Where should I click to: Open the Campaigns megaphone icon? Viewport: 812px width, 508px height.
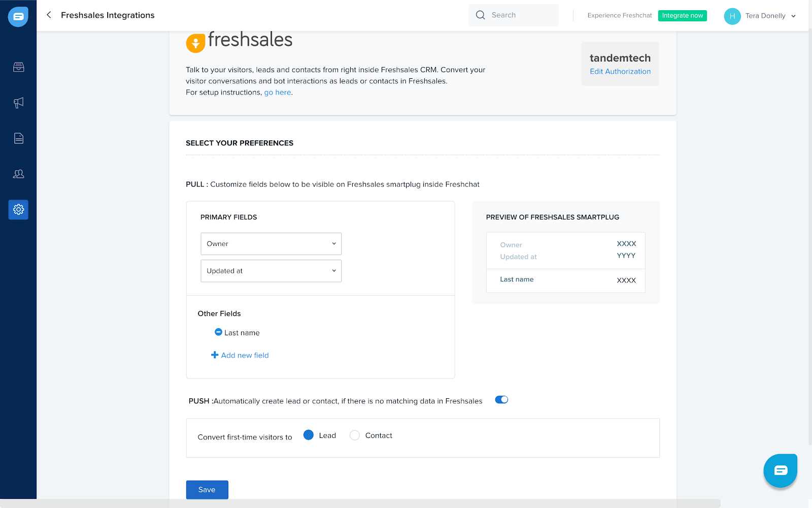click(x=19, y=103)
